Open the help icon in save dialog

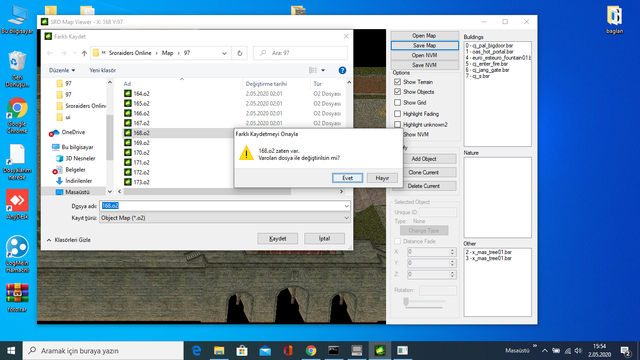(342, 70)
